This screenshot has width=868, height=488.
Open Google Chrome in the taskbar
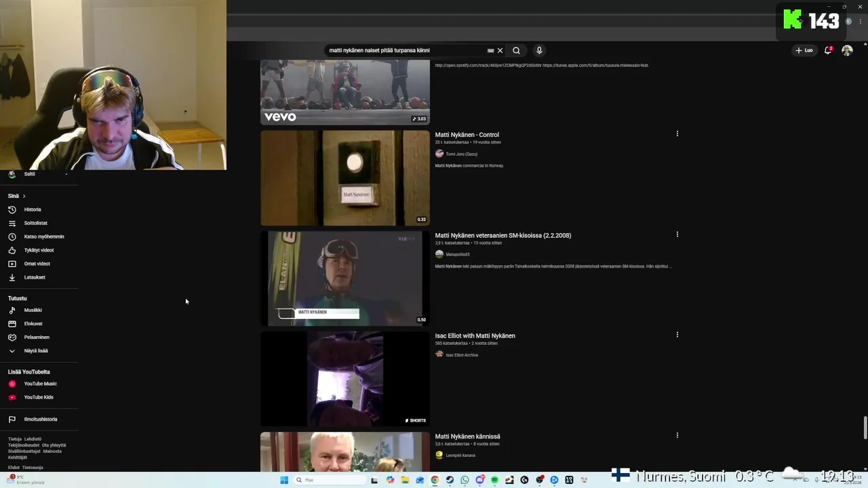click(435, 480)
